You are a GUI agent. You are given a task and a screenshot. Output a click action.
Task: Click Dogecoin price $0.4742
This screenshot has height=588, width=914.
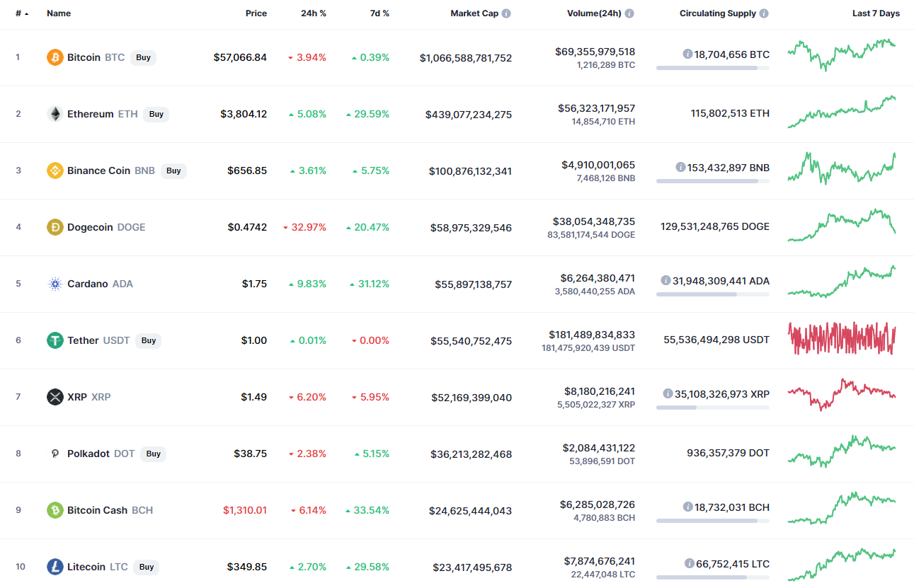pyautogui.click(x=247, y=227)
